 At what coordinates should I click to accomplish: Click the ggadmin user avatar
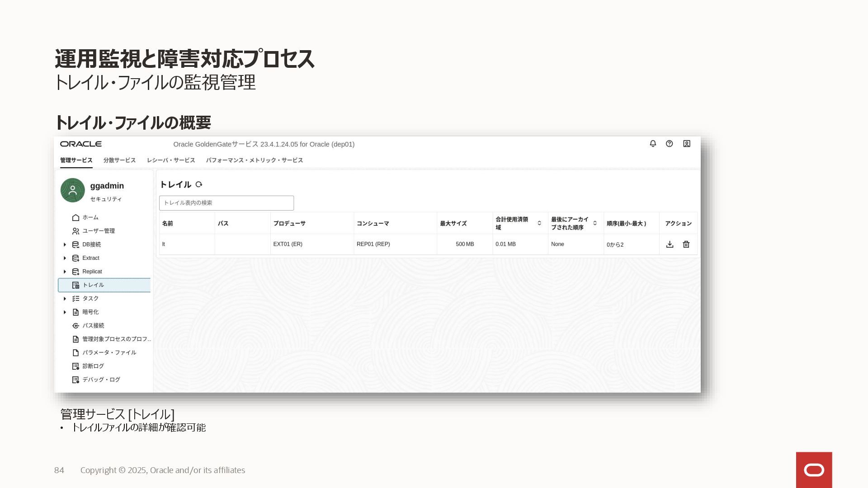[x=73, y=190]
